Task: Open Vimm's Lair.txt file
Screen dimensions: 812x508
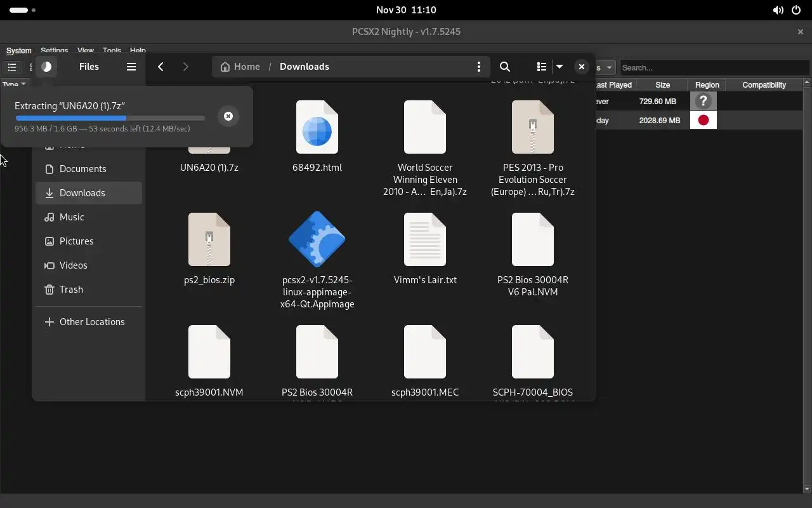Action: (x=425, y=249)
